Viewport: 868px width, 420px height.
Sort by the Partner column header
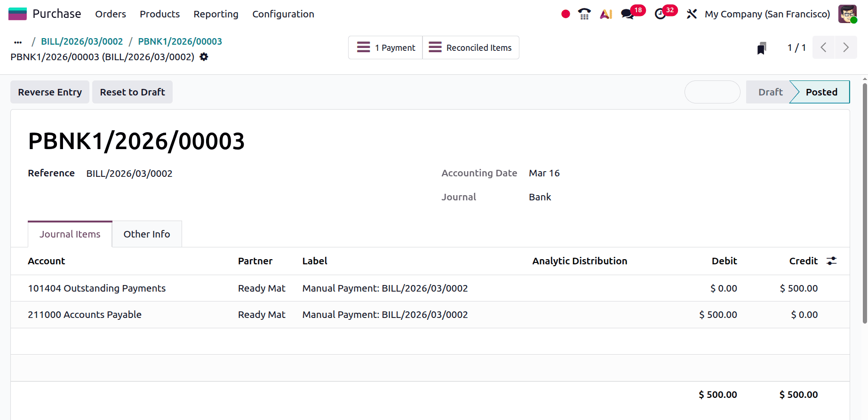[x=255, y=261]
